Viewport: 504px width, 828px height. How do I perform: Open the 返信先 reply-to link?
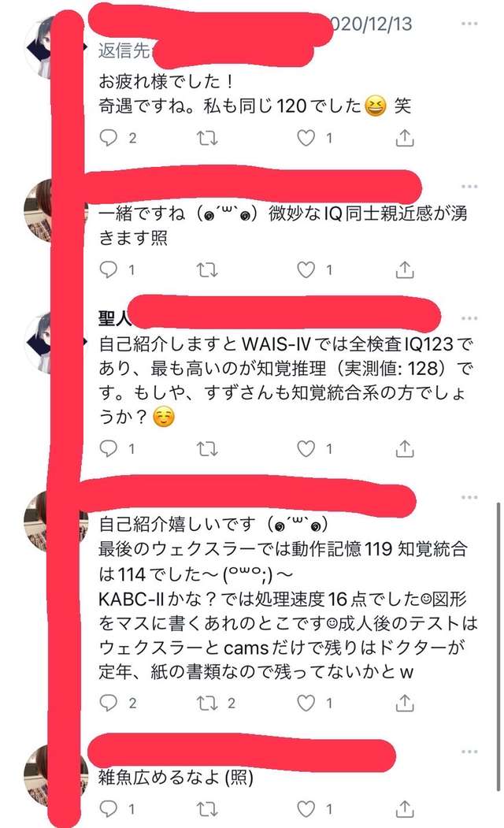coord(125,50)
